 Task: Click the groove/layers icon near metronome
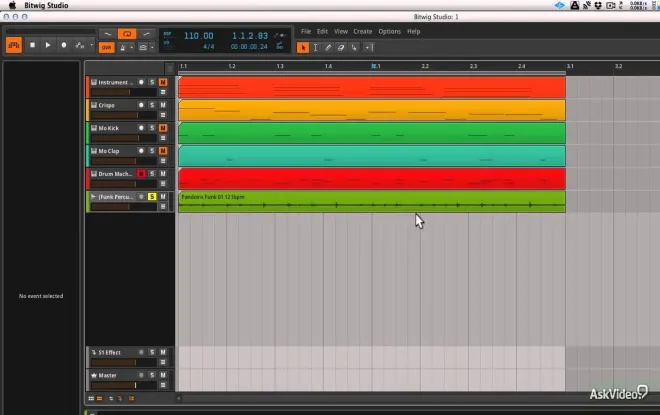(143, 48)
